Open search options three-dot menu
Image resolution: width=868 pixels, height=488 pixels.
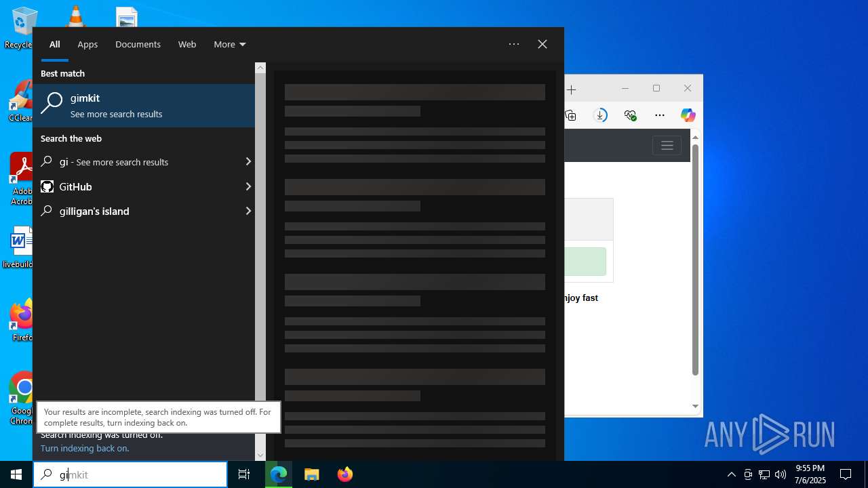[514, 44]
